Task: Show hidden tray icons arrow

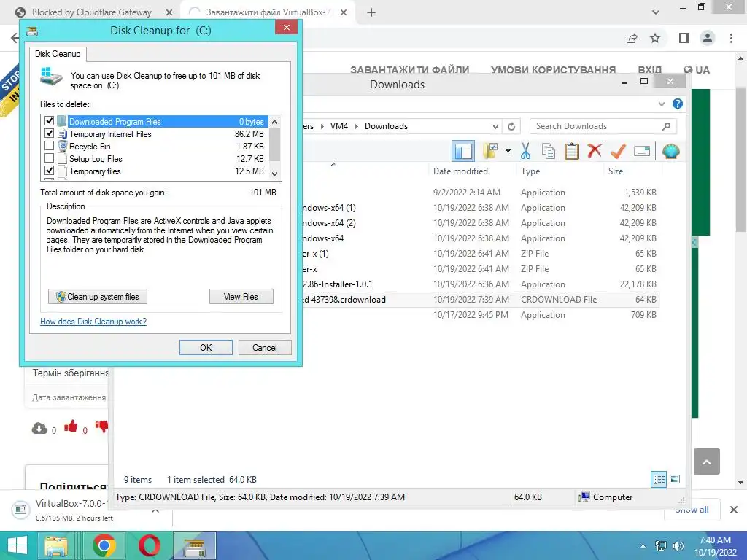Action: coord(643,546)
